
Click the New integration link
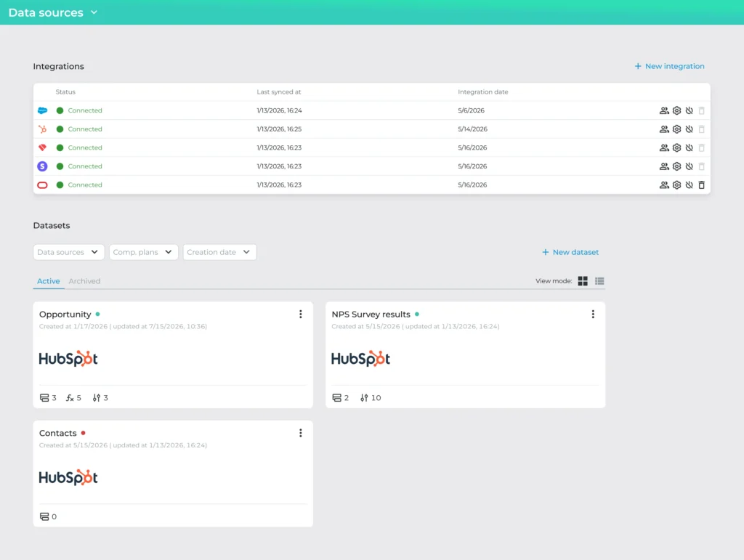point(669,66)
